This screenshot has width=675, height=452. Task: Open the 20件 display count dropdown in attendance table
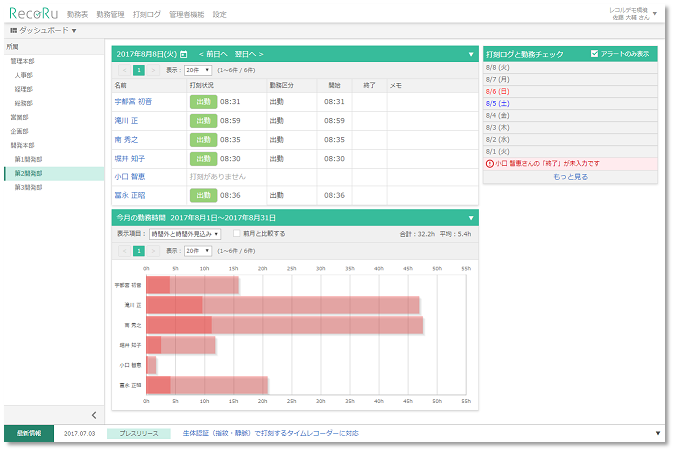(x=198, y=70)
